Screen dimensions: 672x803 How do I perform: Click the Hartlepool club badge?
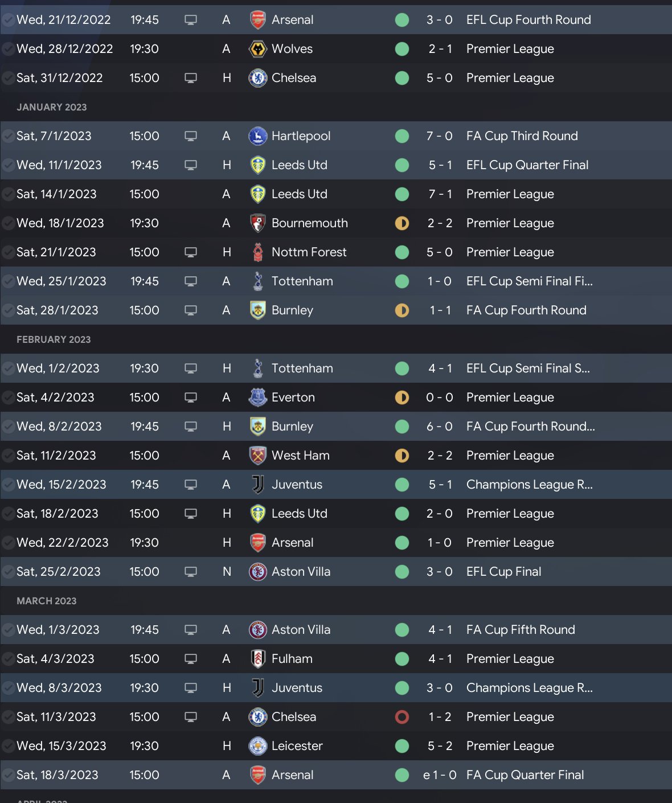(x=258, y=136)
